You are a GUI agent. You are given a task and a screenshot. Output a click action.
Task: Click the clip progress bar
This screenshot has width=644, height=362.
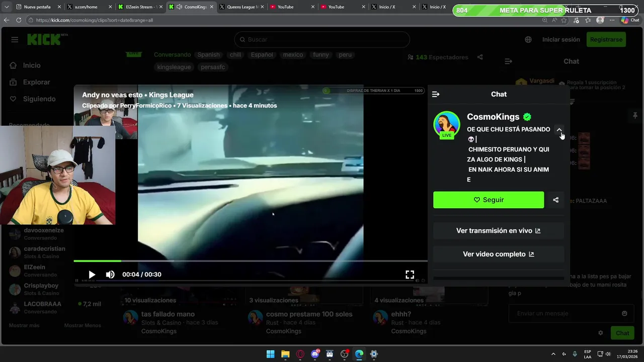(x=251, y=261)
